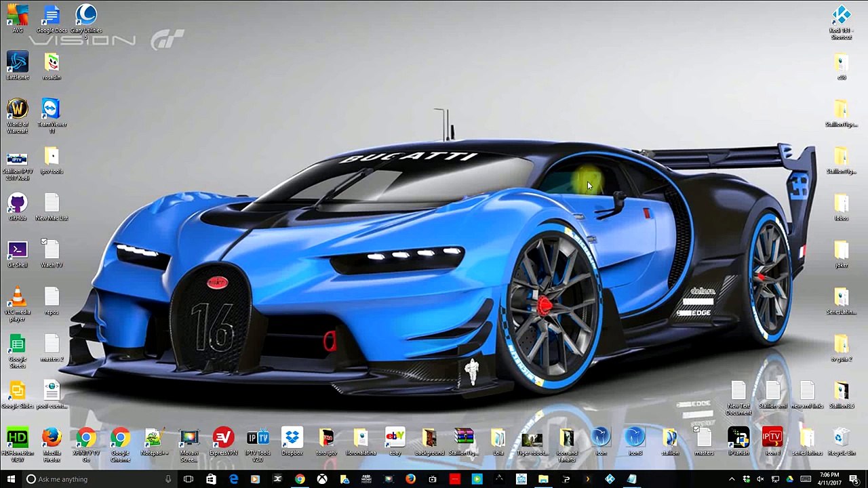The width and height of the screenshot is (868, 488).
Task: Switch to Google Chrome on the taskbar
Action: point(299,479)
